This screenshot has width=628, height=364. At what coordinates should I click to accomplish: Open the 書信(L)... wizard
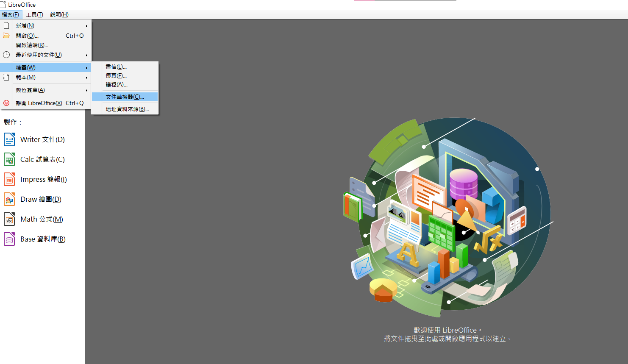click(125, 67)
